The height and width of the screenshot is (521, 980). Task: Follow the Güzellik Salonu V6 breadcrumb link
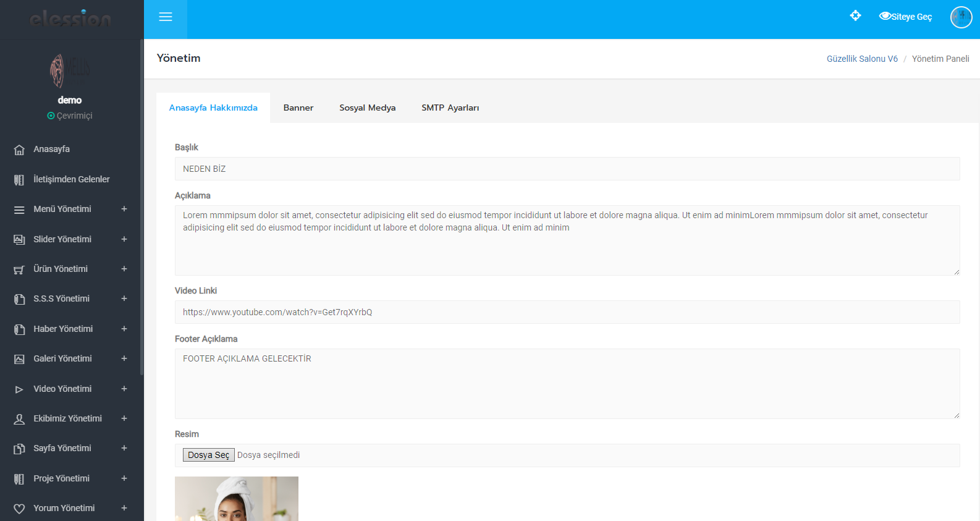click(862, 59)
